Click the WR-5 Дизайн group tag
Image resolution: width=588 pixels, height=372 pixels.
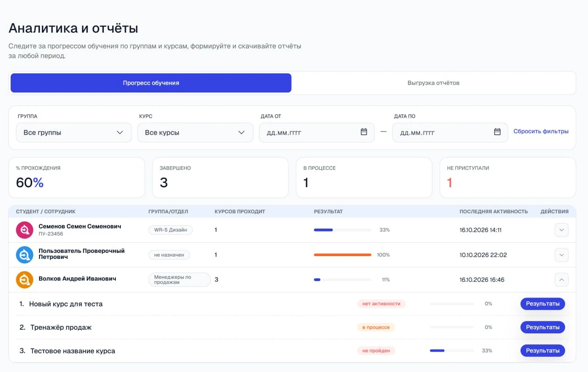coord(170,230)
